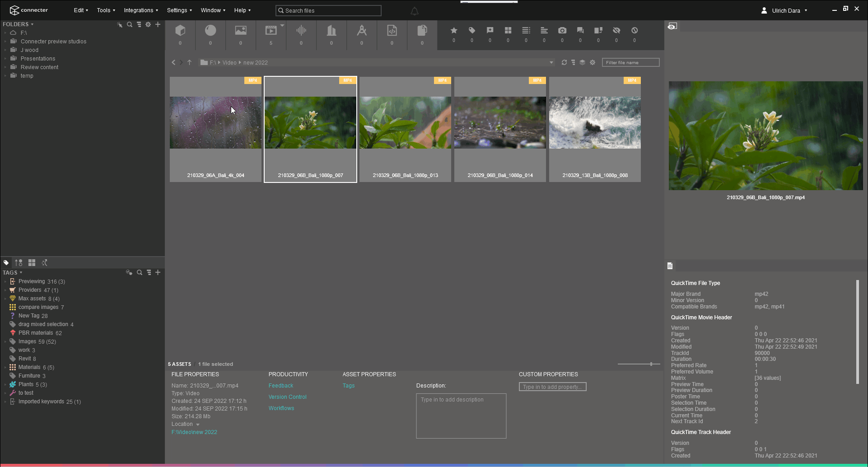Open the notifications bell
868x467 pixels.
[414, 11]
